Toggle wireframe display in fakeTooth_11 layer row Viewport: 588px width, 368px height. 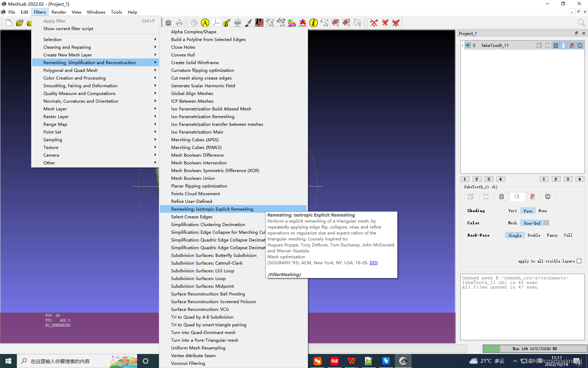[555, 45]
